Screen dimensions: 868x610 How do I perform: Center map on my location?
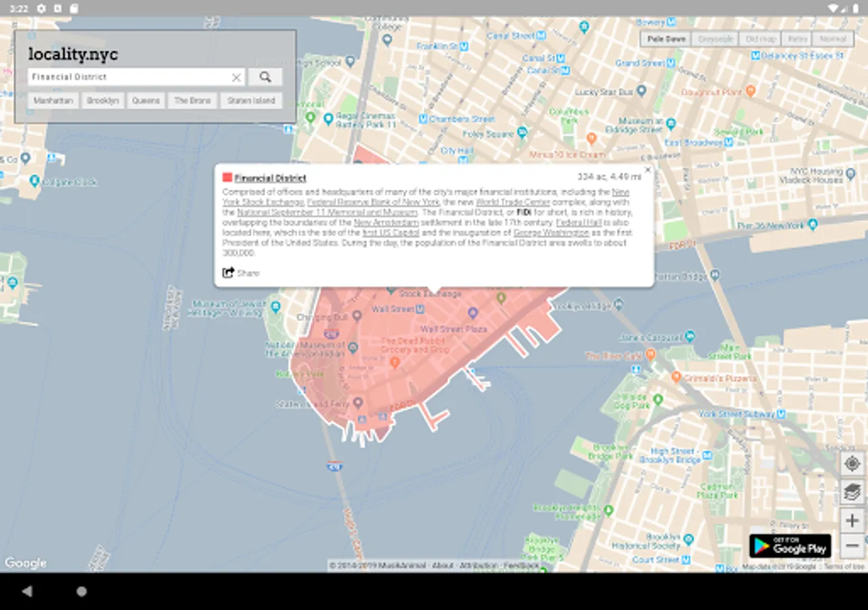852,464
